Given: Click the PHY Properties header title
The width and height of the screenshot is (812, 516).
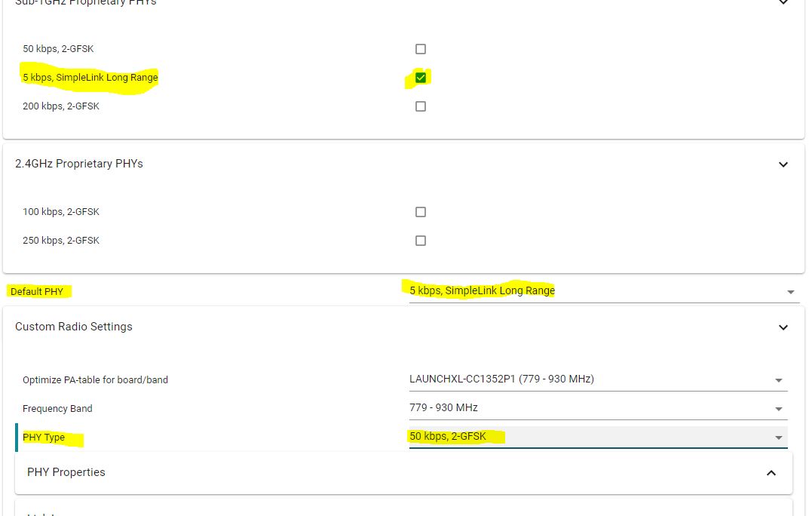Looking at the screenshot, I should [x=66, y=472].
